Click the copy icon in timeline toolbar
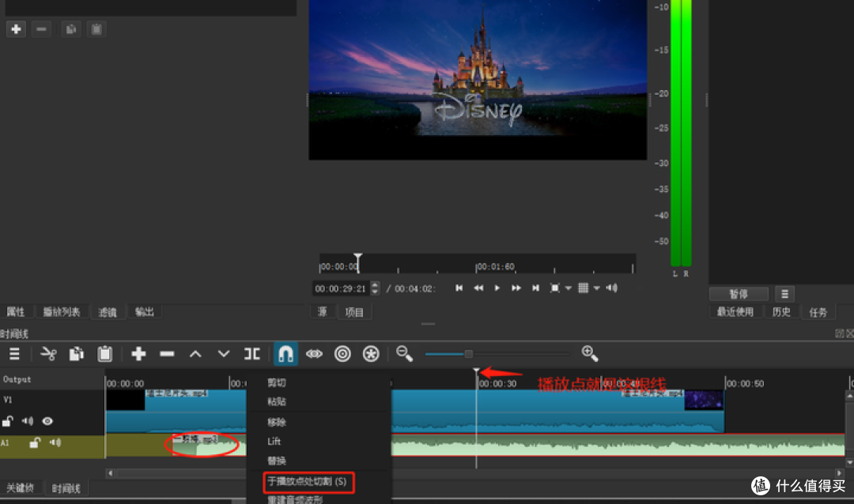The width and height of the screenshot is (854, 504). point(77,354)
